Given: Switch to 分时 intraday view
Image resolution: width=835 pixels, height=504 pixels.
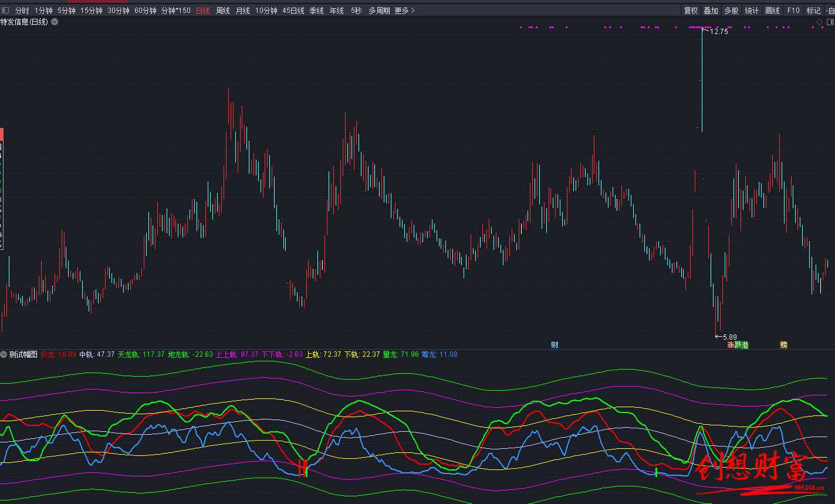Looking at the screenshot, I should [22, 11].
